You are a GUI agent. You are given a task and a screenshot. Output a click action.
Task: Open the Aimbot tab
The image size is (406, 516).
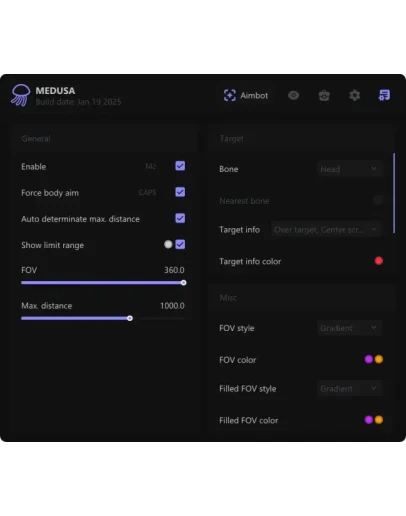pyautogui.click(x=246, y=96)
